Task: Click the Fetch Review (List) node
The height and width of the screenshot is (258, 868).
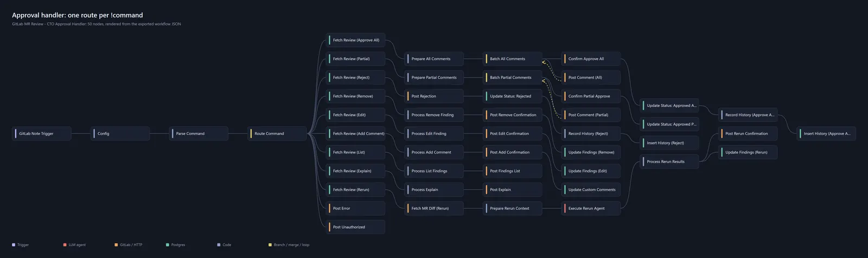Action: point(355,152)
